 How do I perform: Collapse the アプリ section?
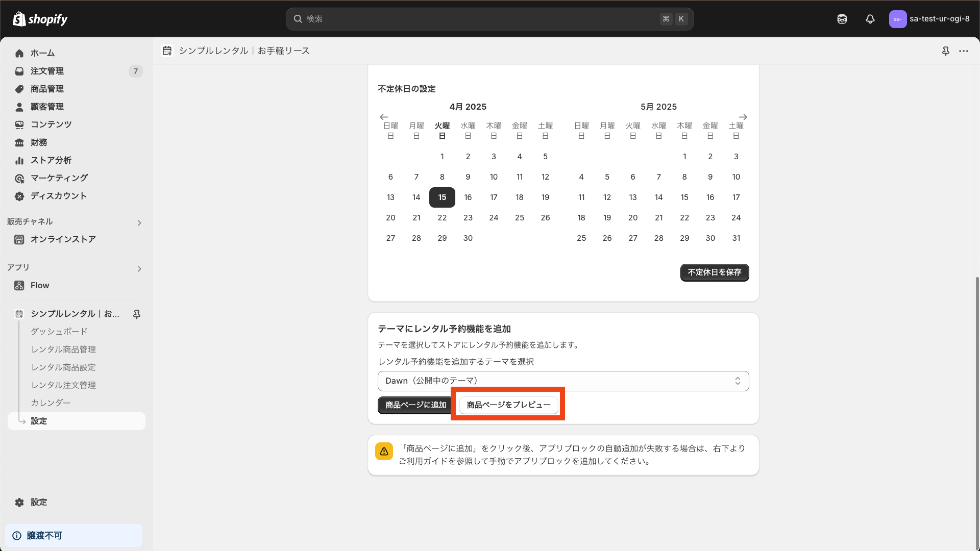pos(139,269)
